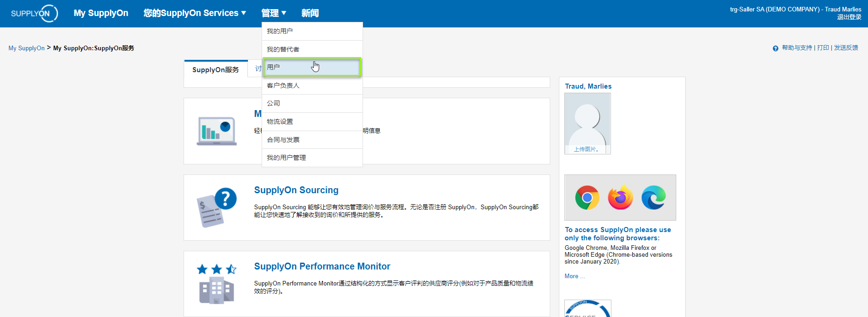Click the SupplyOn logo
The image size is (868, 317).
pyautogui.click(x=34, y=13)
